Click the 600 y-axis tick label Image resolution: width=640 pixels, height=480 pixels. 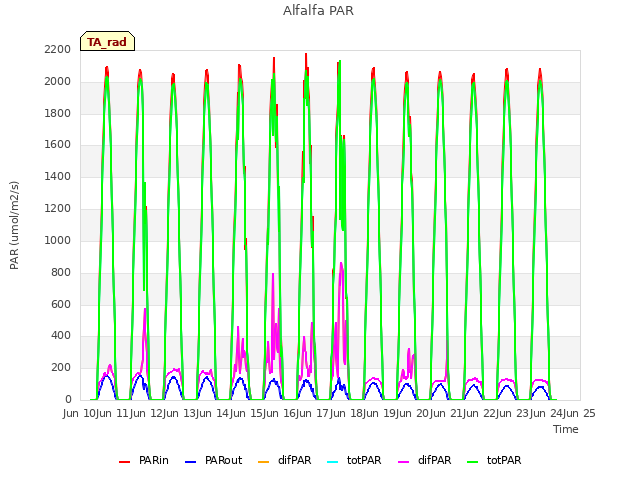tap(61, 304)
